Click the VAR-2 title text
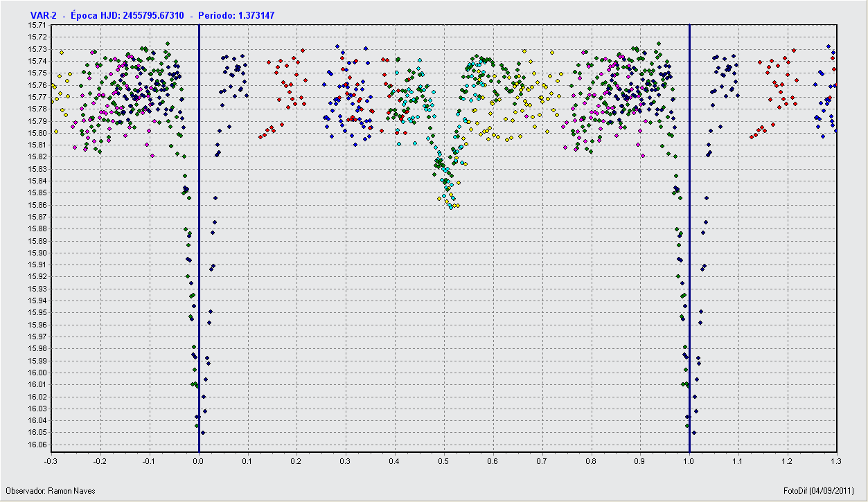Image resolution: width=868 pixels, height=502 pixels. click(44, 15)
